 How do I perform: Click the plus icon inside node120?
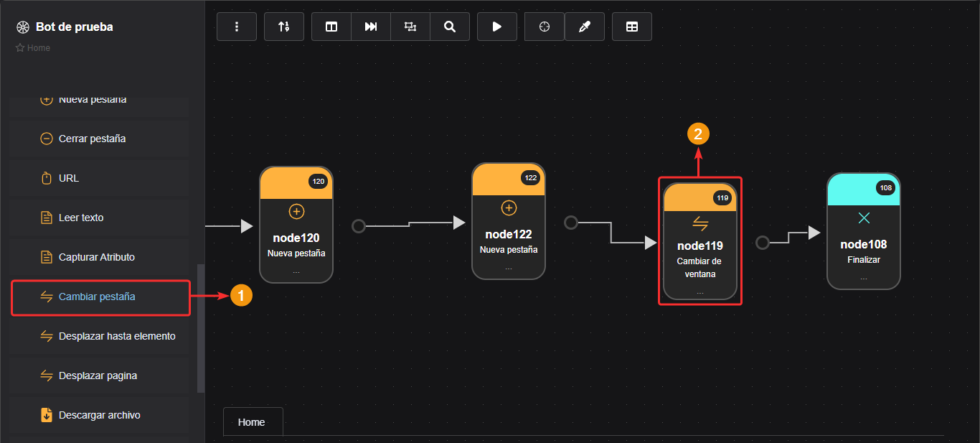click(296, 211)
